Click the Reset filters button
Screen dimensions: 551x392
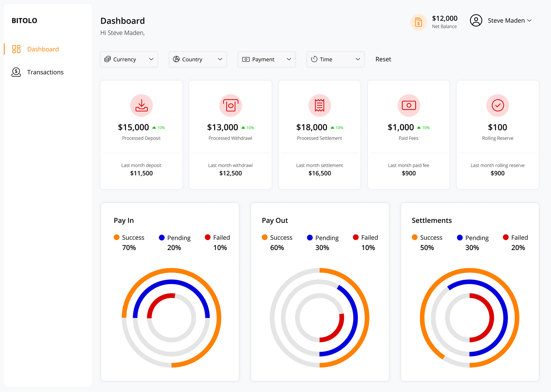(383, 59)
